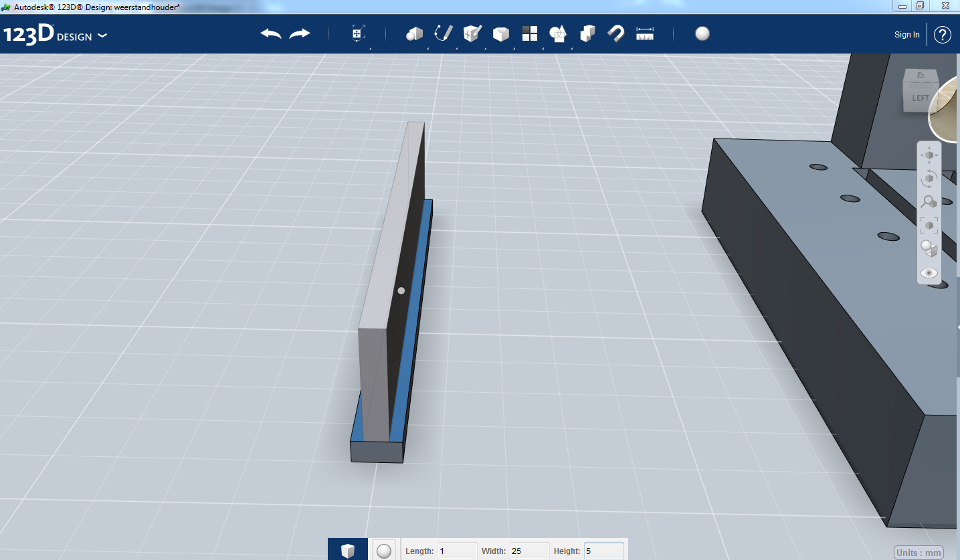Select the Combine tool
The width and height of the screenshot is (960, 560).
coord(587,33)
